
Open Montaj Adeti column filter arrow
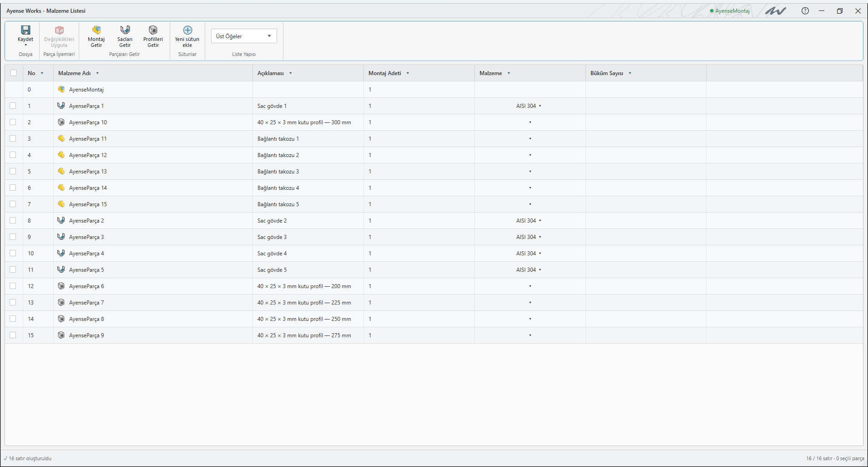tap(408, 73)
